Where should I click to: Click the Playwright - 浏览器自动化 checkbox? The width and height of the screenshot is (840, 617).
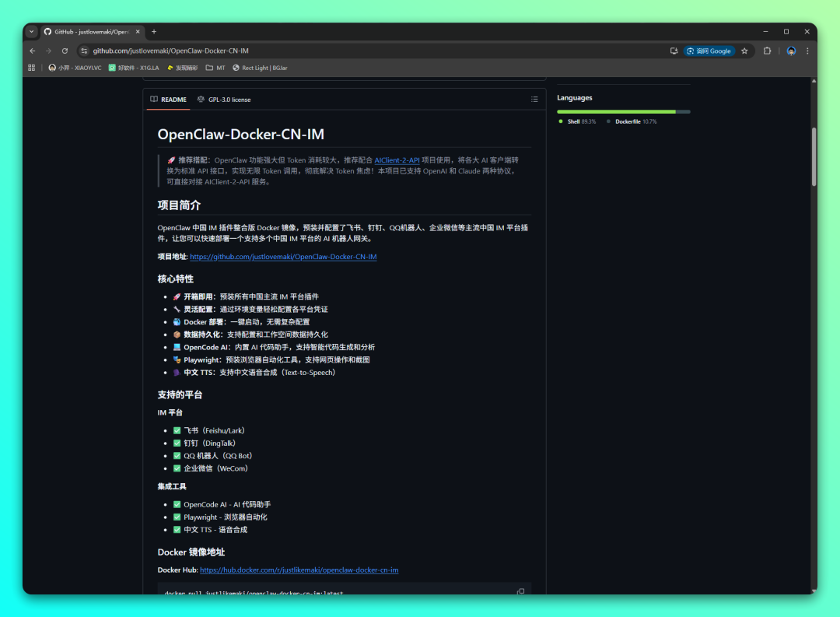177,517
